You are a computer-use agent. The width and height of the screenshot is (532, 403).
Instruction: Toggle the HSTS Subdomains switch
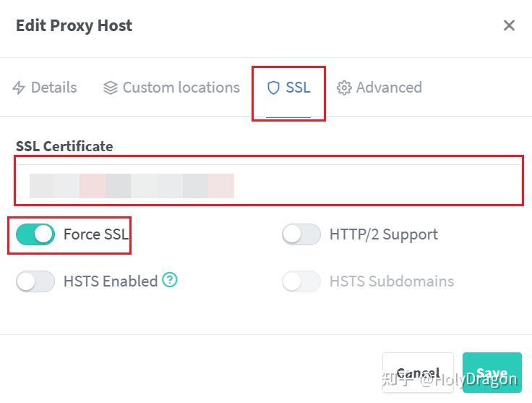301,281
